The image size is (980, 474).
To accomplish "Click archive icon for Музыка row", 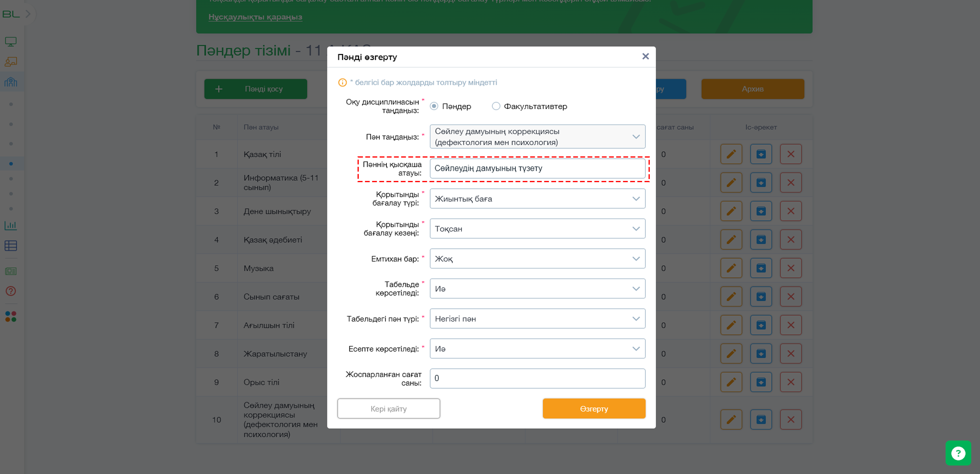I will tap(761, 268).
